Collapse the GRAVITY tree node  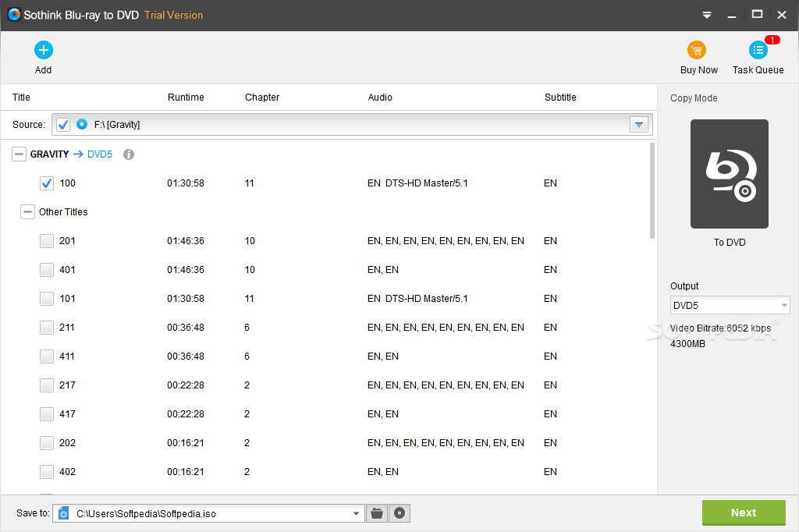tap(19, 154)
